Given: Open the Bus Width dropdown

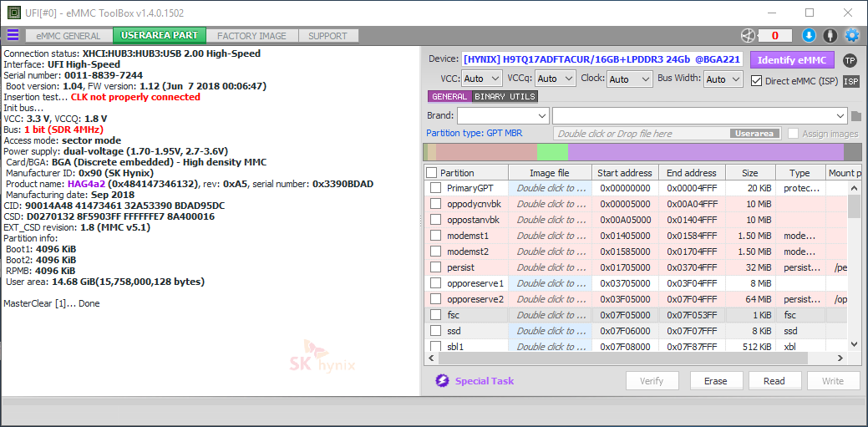Looking at the screenshot, I should tap(723, 79).
